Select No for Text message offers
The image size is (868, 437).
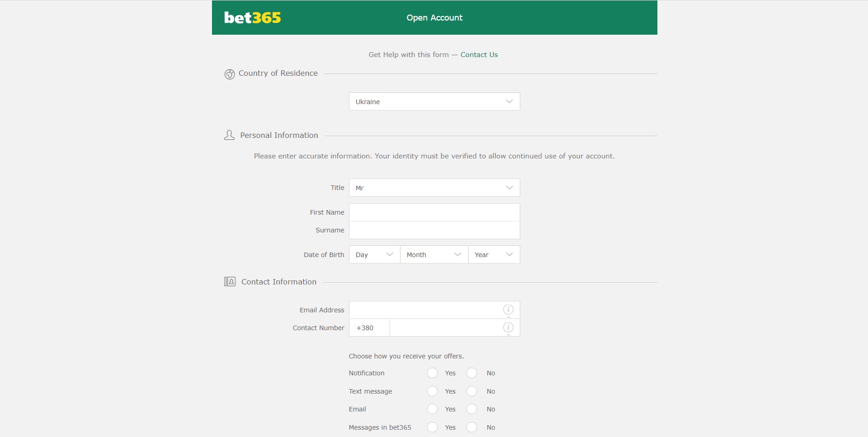point(471,391)
